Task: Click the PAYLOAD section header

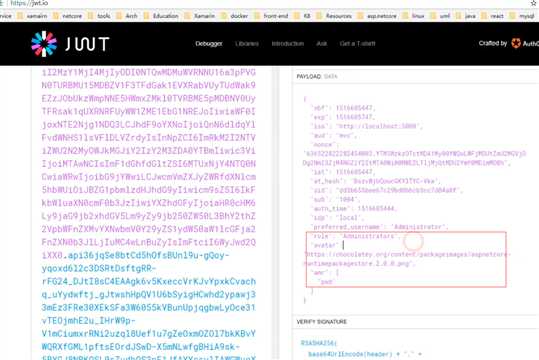Action: (317, 76)
